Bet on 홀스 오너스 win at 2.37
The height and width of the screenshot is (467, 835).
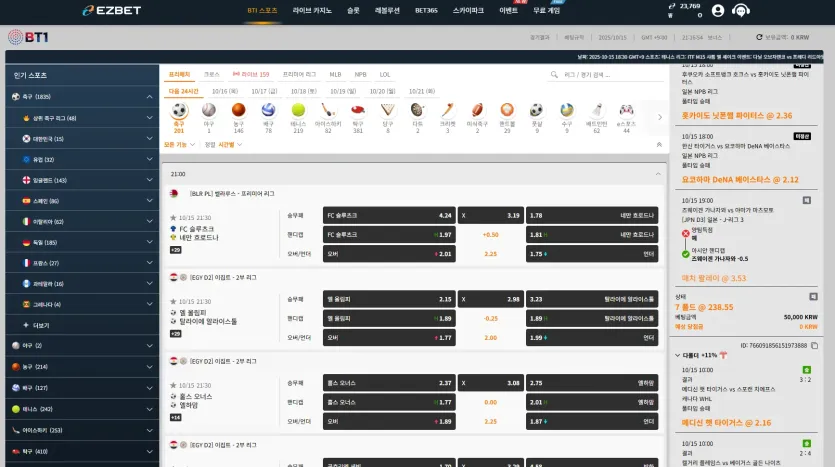point(389,383)
